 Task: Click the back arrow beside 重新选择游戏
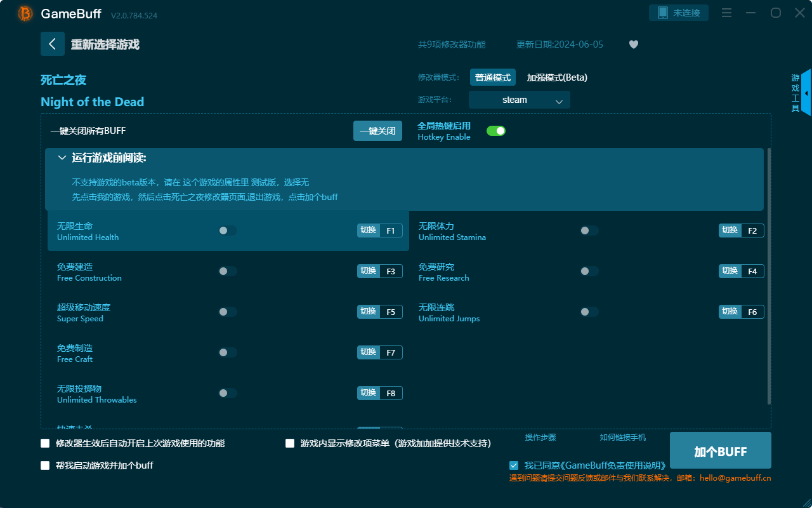[x=53, y=44]
